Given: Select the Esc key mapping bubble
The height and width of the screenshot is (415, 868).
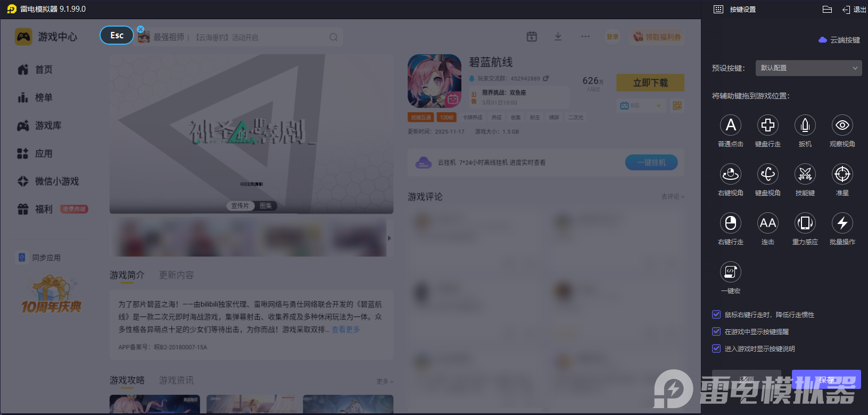Looking at the screenshot, I should pyautogui.click(x=117, y=35).
